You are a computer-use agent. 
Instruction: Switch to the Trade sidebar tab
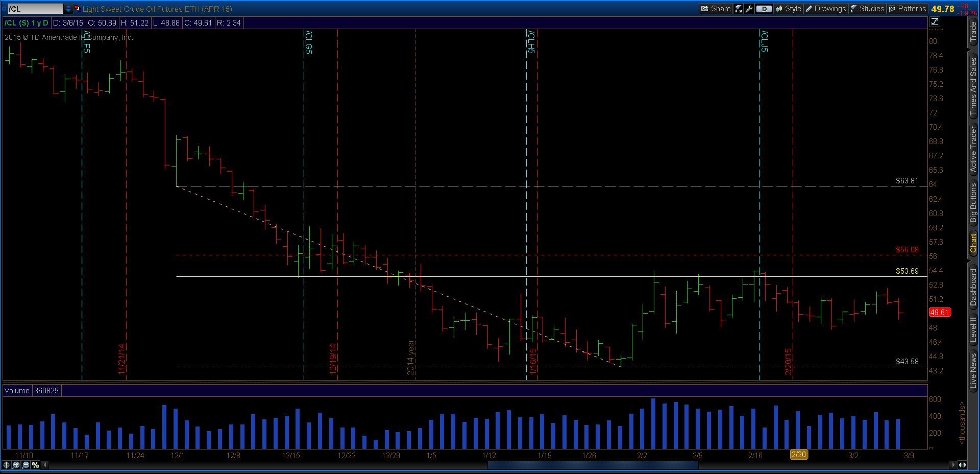pos(973,32)
